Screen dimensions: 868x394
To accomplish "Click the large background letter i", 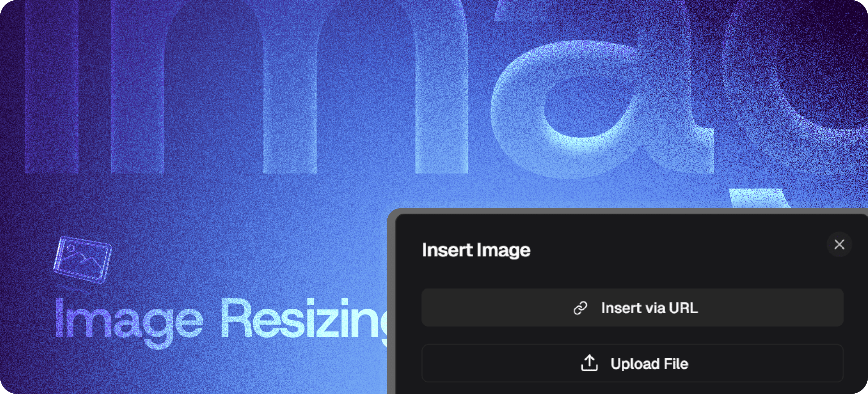I will (52, 87).
